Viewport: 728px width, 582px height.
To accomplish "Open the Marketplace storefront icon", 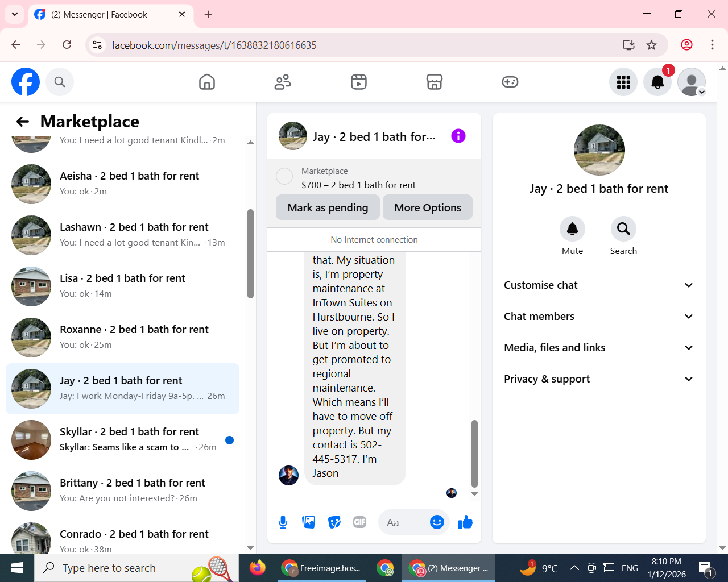I will 435,82.
